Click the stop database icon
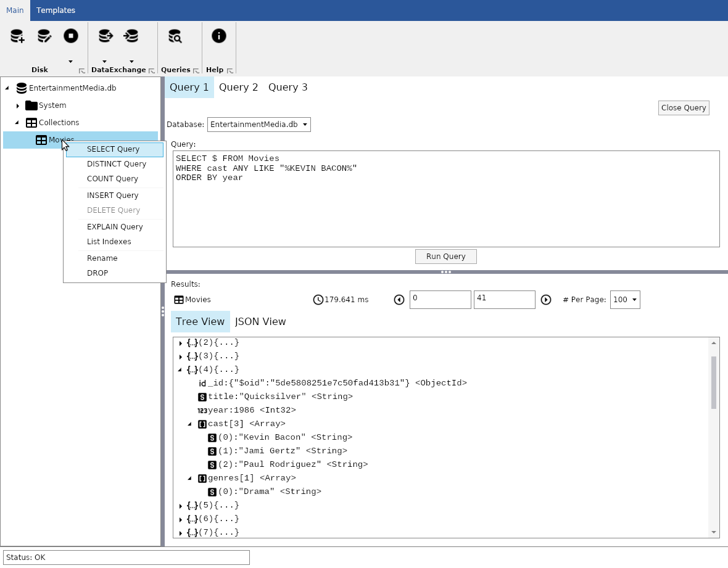 (x=71, y=36)
